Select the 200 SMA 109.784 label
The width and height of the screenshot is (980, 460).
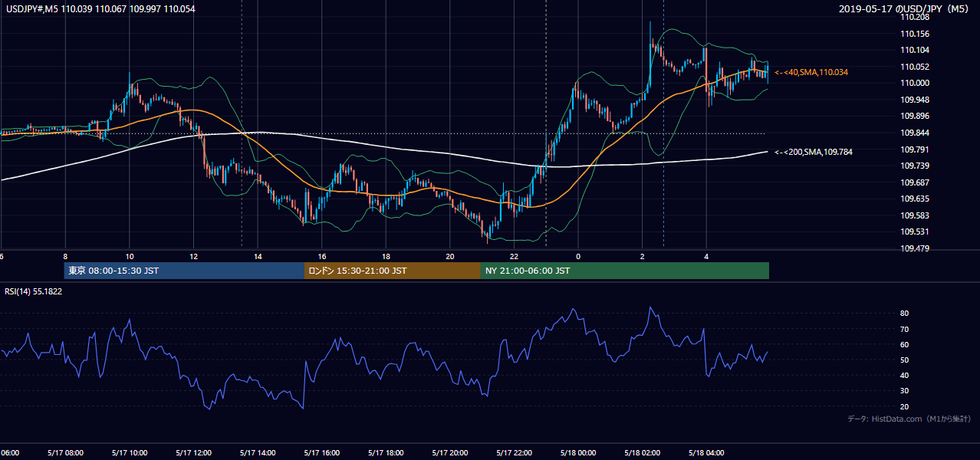813,152
